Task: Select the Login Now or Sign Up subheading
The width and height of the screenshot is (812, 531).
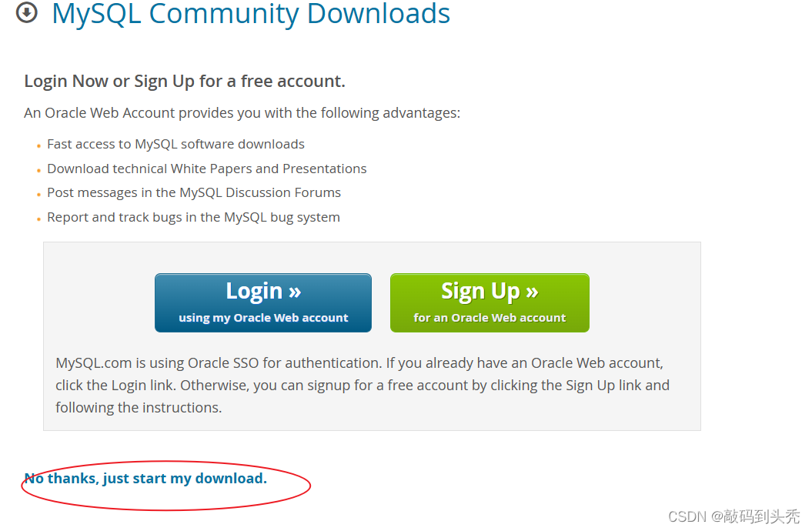Action: (x=185, y=82)
